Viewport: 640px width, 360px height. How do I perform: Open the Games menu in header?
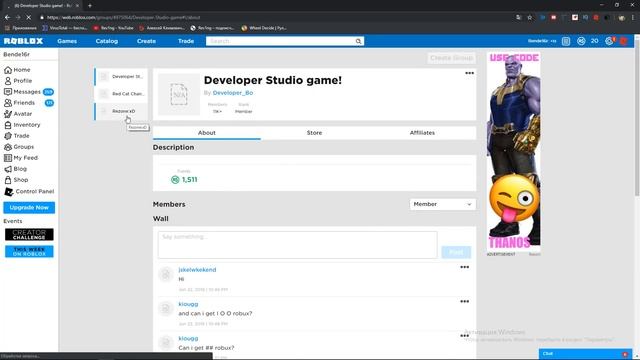tap(67, 41)
